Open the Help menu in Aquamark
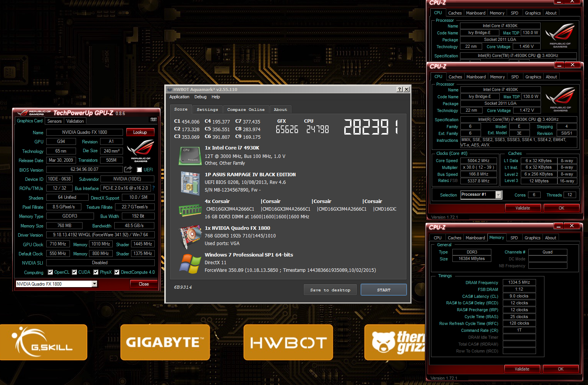 coord(215,97)
